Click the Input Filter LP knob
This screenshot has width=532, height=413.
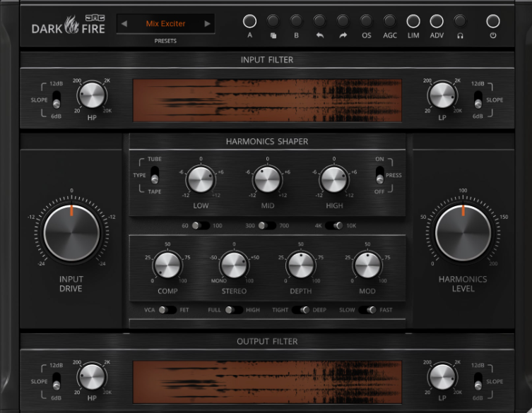tap(442, 95)
